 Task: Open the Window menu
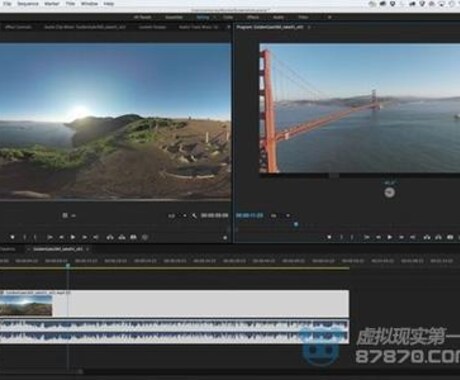tap(89, 4)
